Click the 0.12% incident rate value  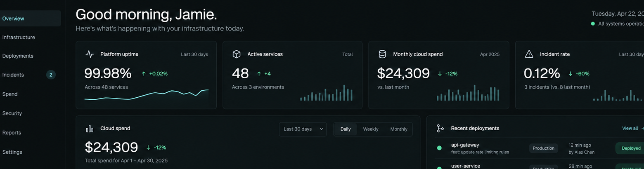click(542, 73)
